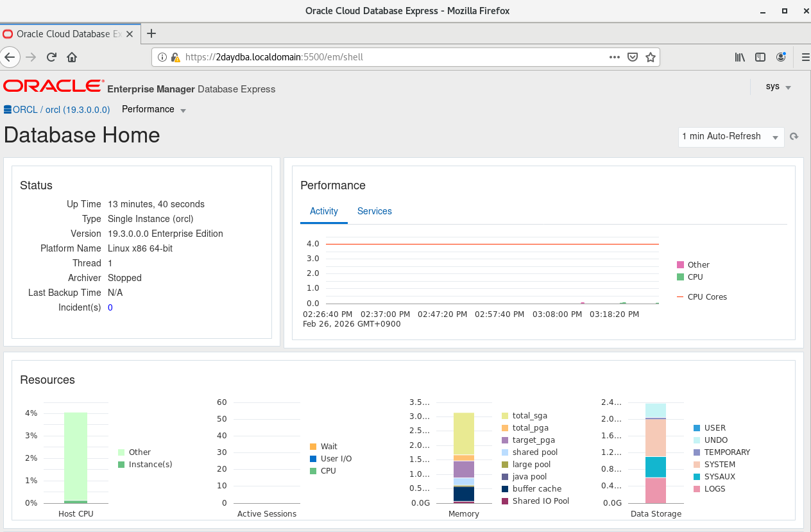Open the sys user dropdown
Screen dimensions: 811x532
[x=778, y=87]
